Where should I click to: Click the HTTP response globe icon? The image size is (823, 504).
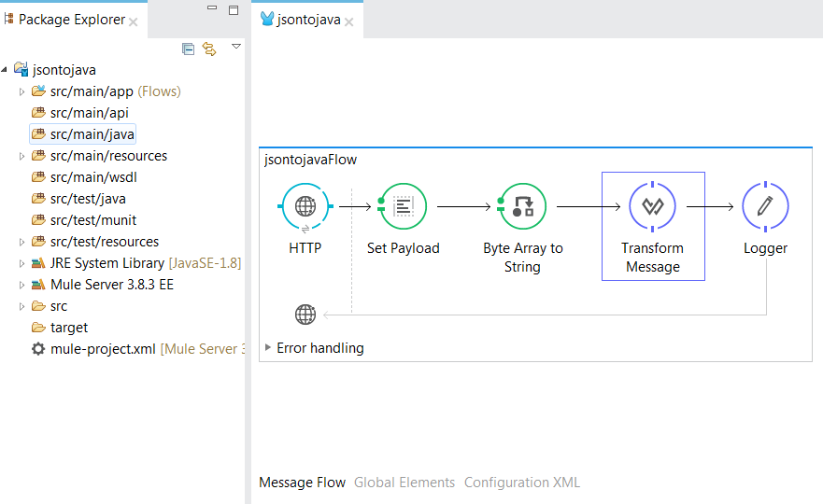pos(305,315)
